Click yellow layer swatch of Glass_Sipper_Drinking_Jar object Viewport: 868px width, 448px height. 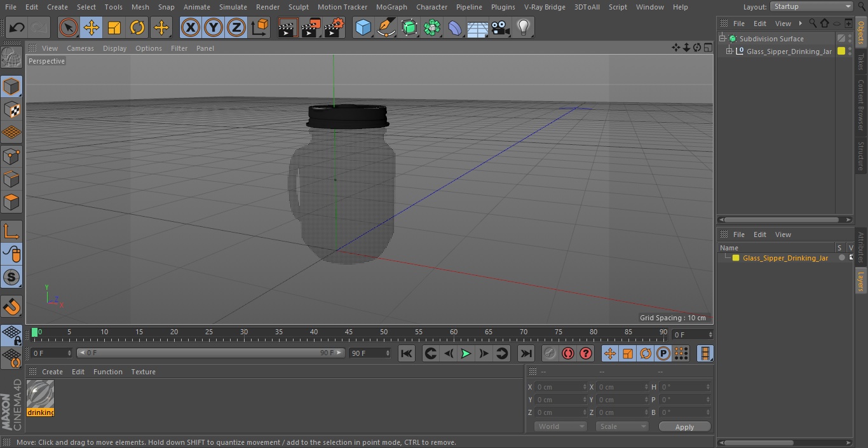tap(841, 51)
